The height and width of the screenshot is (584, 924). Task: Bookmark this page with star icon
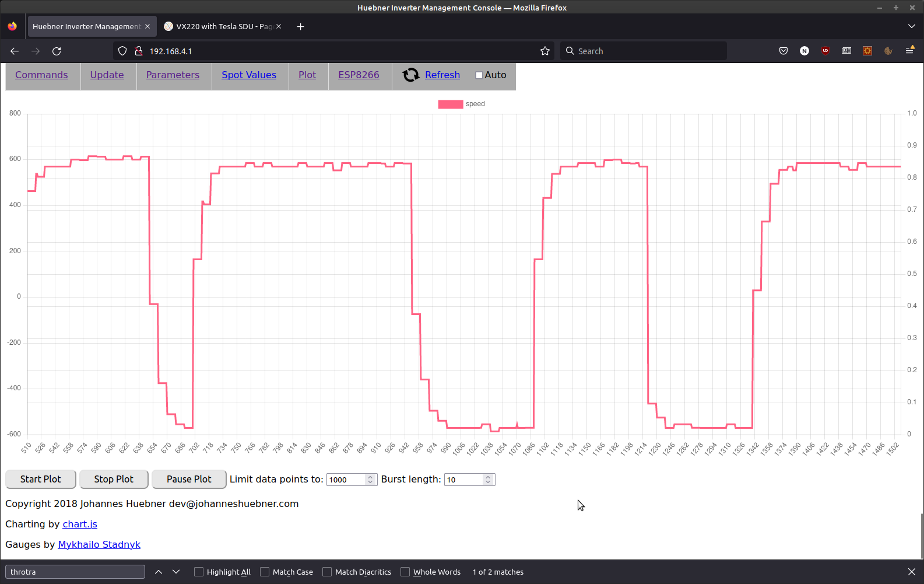pos(545,51)
